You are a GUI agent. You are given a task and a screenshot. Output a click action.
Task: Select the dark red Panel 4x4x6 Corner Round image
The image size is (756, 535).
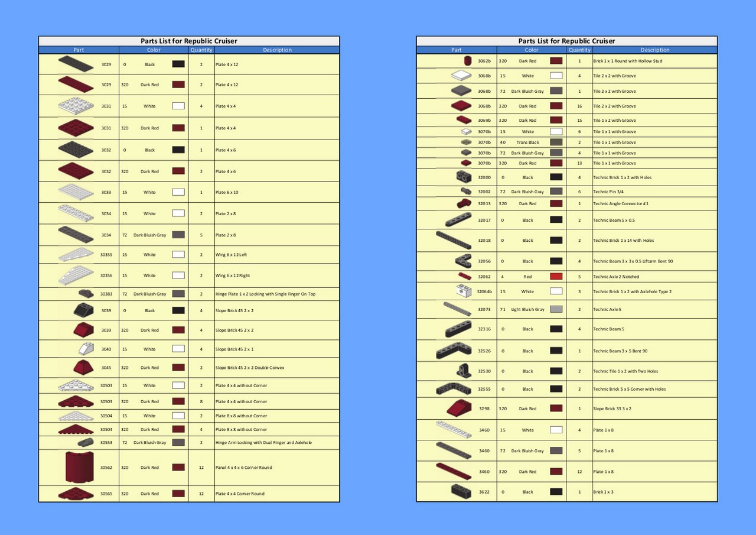[x=79, y=467]
